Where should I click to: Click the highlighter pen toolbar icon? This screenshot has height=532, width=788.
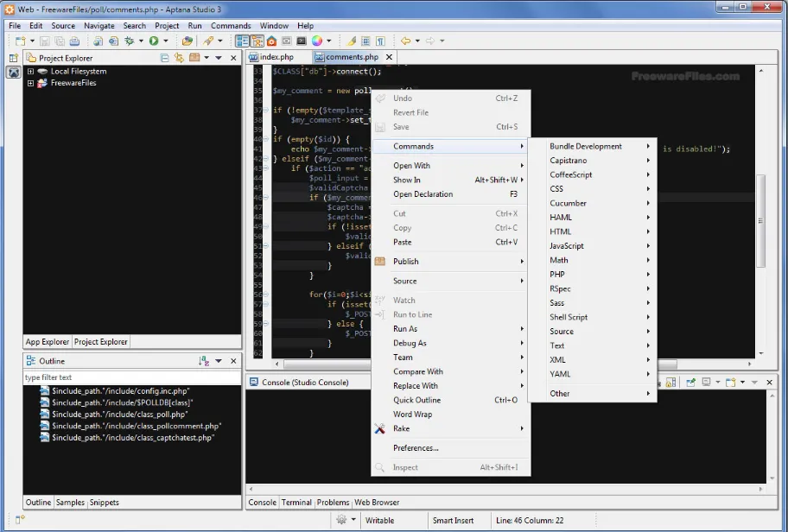click(352, 41)
